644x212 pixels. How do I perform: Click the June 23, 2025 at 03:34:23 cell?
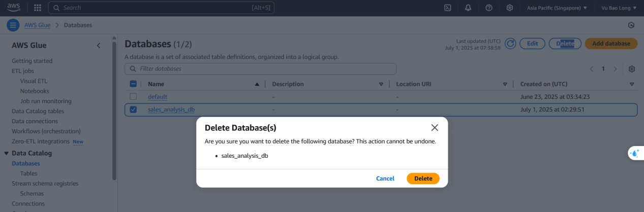pos(555,96)
